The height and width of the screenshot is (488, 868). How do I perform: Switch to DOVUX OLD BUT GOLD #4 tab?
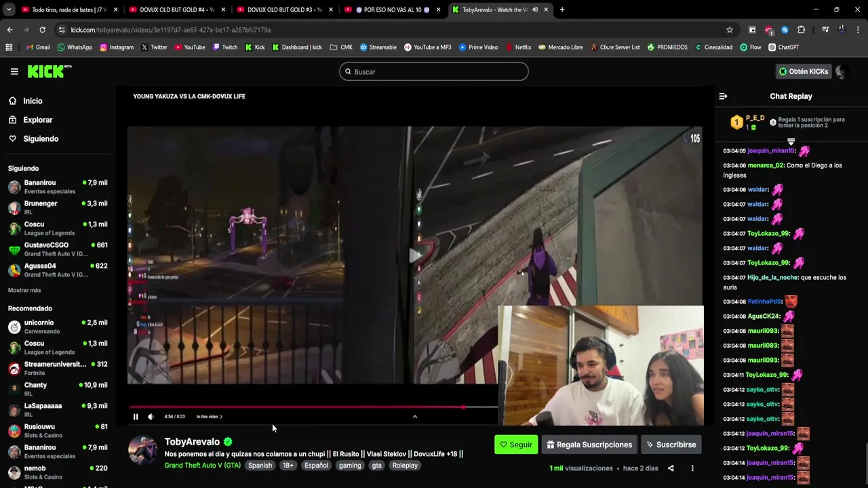[177, 9]
